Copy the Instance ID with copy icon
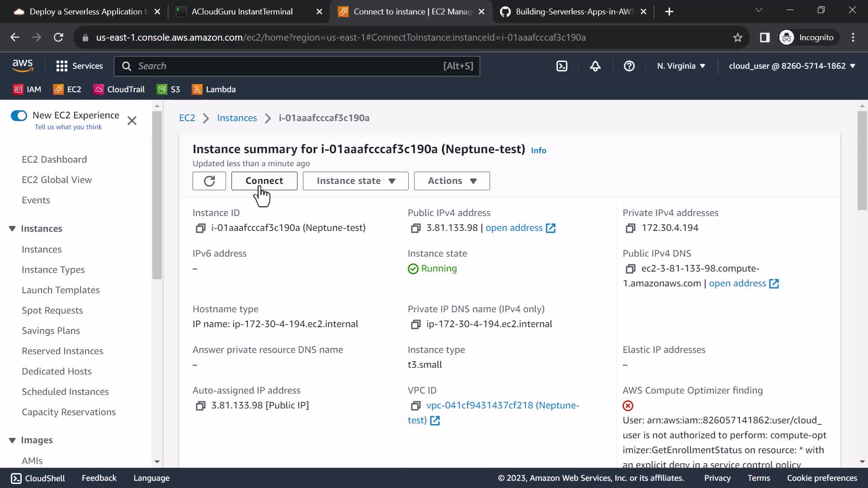This screenshot has width=868, height=488. point(200,228)
